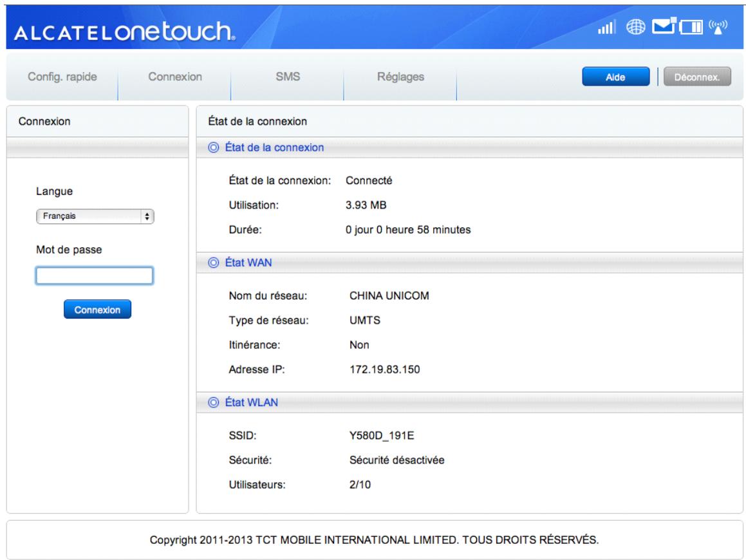The height and width of the screenshot is (560, 746).
Task: Open the SMS envelope icon
Action: coord(664,26)
